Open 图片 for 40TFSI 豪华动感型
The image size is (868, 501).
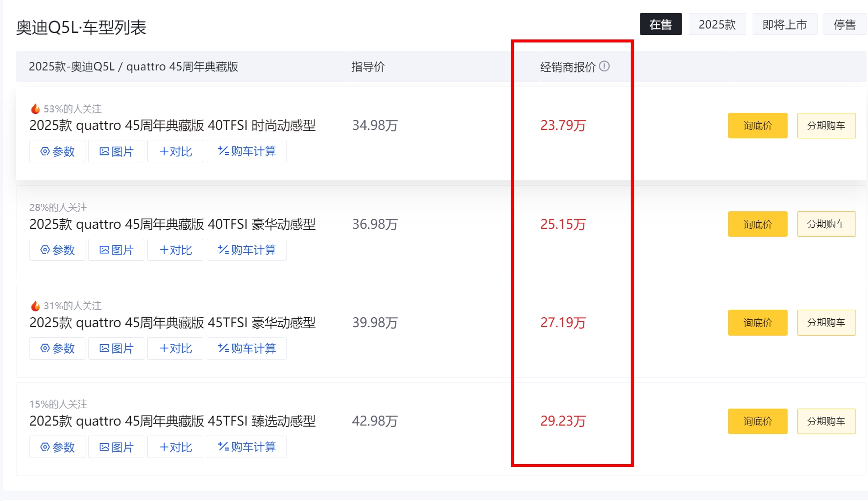click(x=116, y=250)
